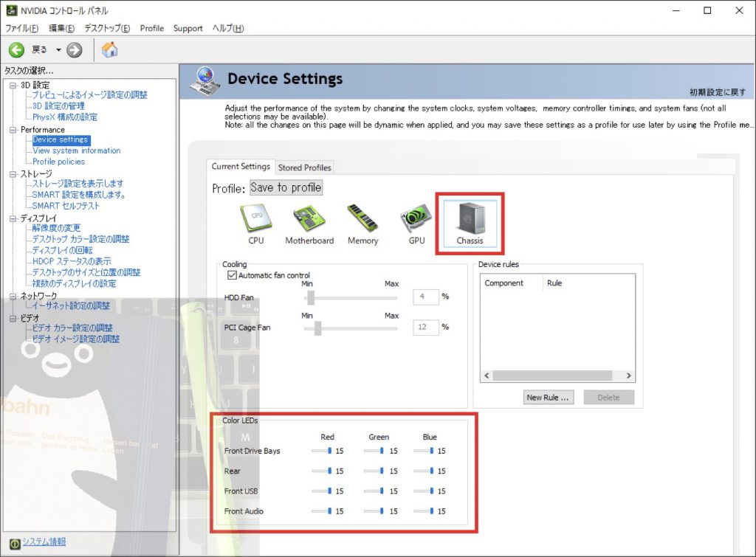Image resolution: width=756 pixels, height=557 pixels.
Task: Click the Delete button
Action: point(608,398)
